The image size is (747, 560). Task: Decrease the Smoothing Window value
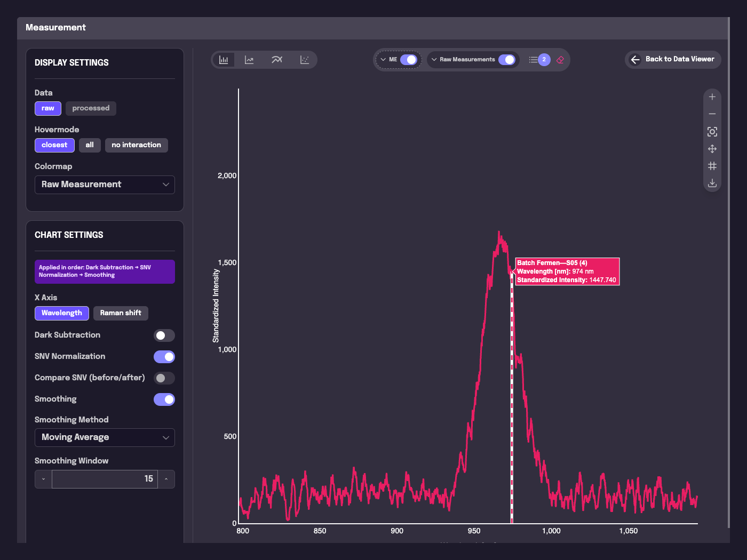(x=43, y=479)
